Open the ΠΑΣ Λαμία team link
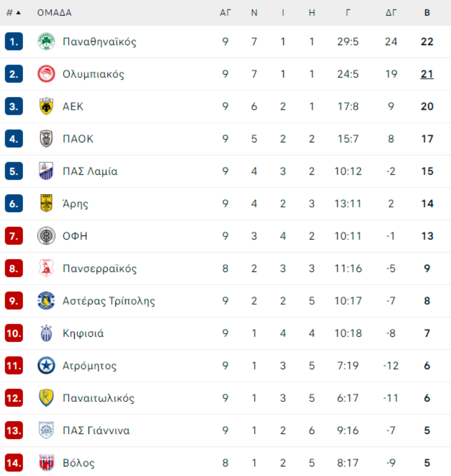The width and height of the screenshot is (451, 476). (x=90, y=171)
